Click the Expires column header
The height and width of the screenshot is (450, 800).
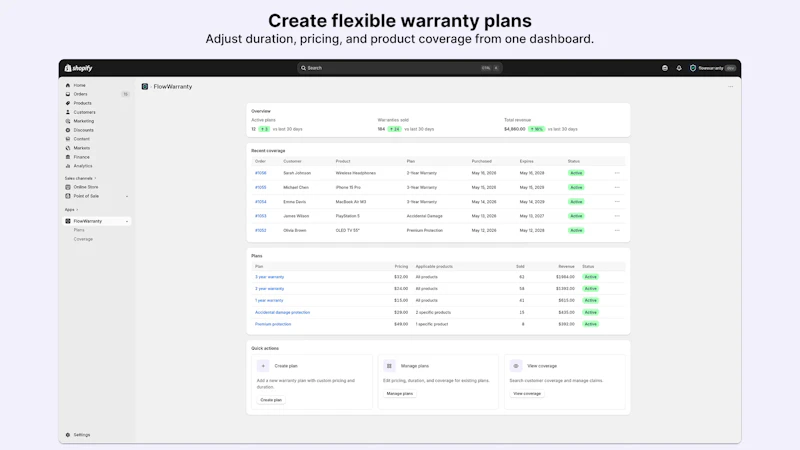[527, 161]
